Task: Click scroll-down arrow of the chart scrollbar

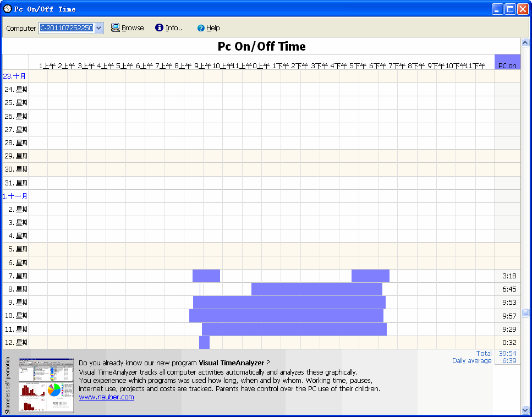Action: point(525,409)
